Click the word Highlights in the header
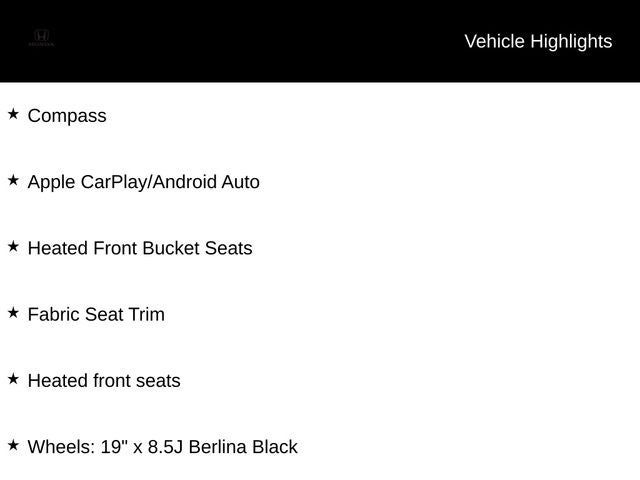 [571, 42]
